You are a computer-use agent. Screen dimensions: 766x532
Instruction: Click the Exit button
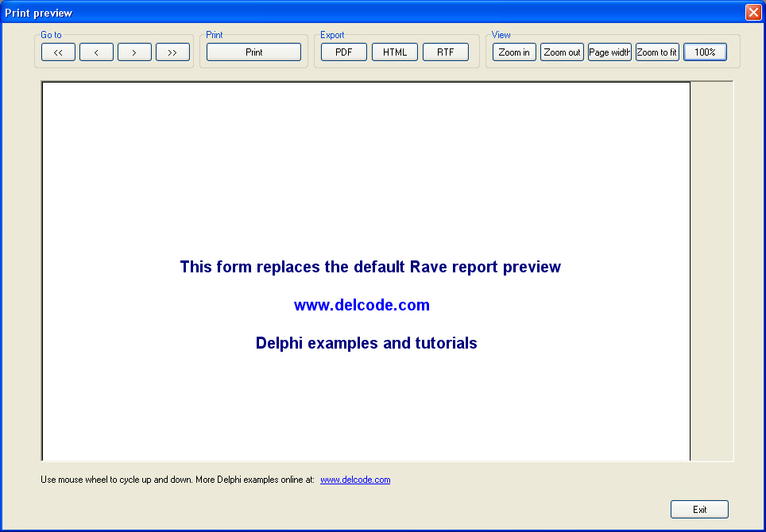[699, 510]
